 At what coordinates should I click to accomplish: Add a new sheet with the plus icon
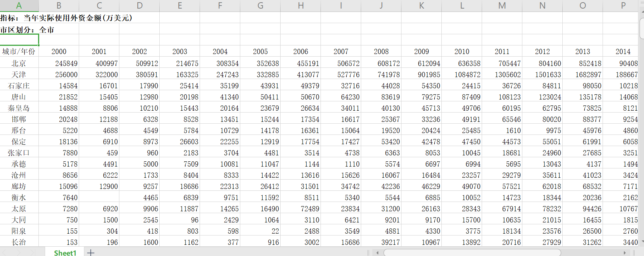point(91,253)
